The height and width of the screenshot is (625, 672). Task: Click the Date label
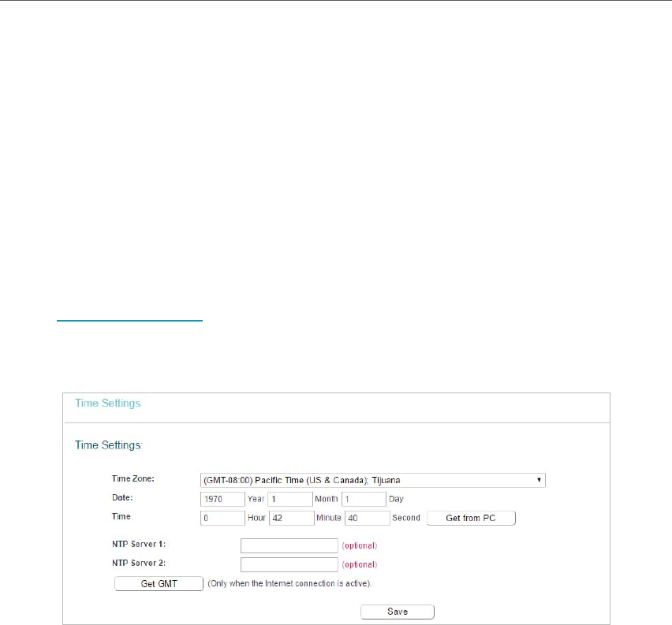tap(122, 498)
